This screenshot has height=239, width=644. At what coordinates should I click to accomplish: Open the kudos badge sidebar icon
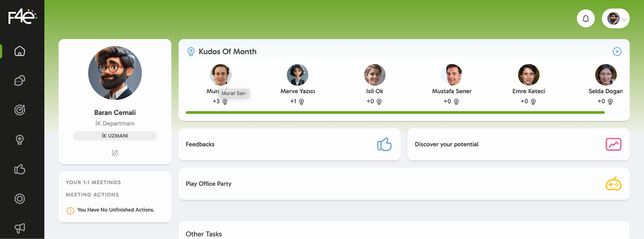click(x=19, y=140)
